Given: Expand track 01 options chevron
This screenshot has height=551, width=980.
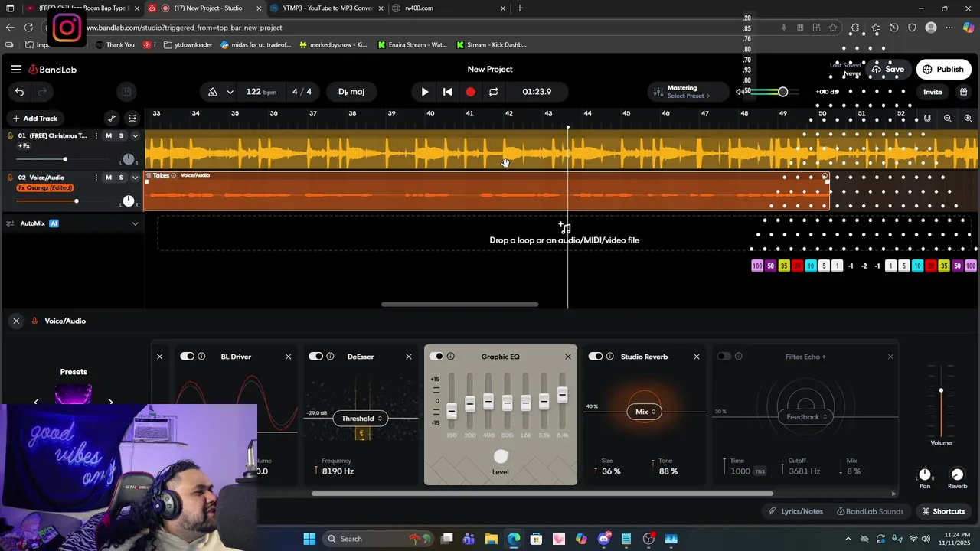Looking at the screenshot, I should pos(135,136).
